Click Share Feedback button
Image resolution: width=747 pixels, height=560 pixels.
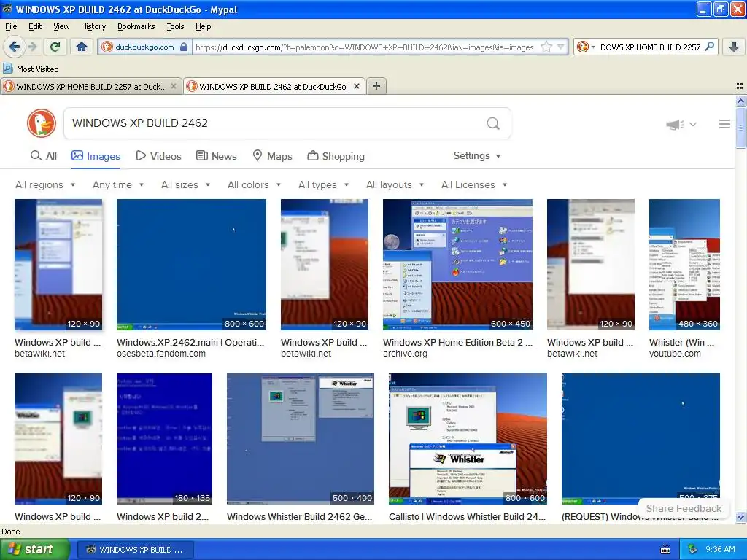point(684,508)
